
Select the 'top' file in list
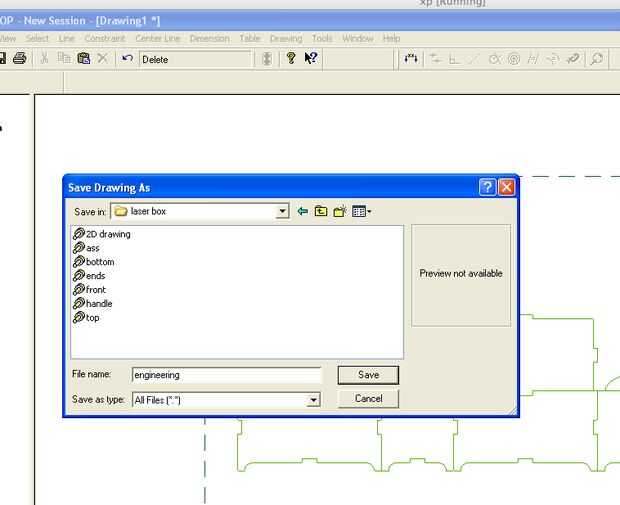coord(86,318)
